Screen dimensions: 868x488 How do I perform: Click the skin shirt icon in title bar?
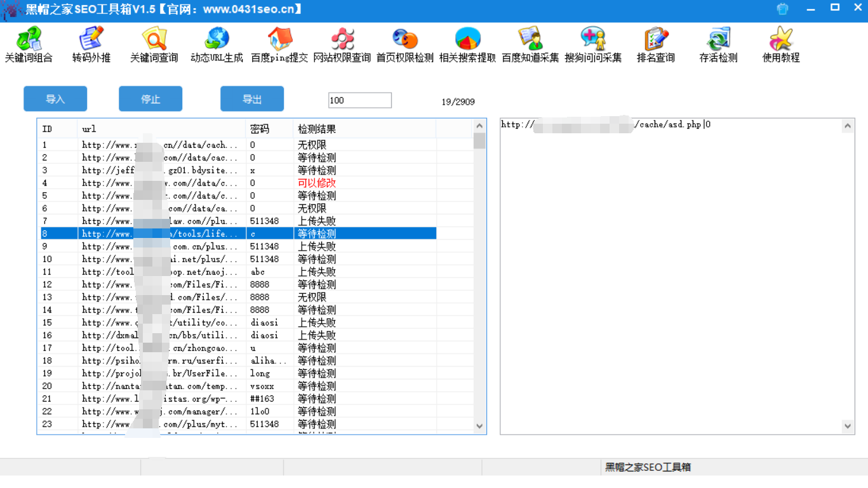pos(783,9)
